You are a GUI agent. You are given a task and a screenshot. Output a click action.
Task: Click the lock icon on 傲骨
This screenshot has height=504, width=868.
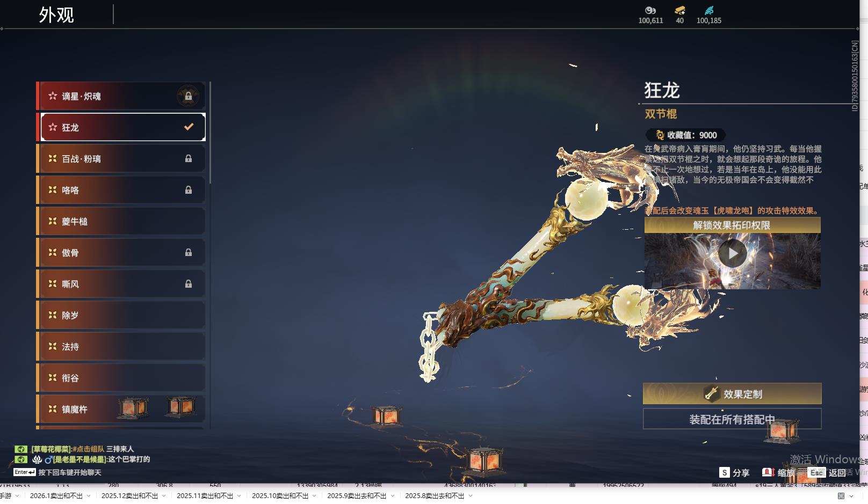pos(189,252)
